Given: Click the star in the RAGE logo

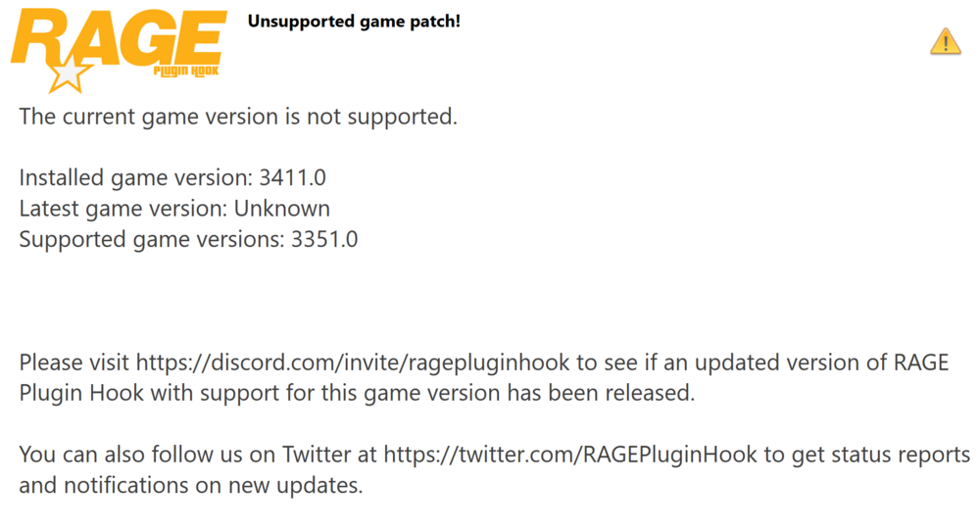Looking at the screenshot, I should coord(71,75).
